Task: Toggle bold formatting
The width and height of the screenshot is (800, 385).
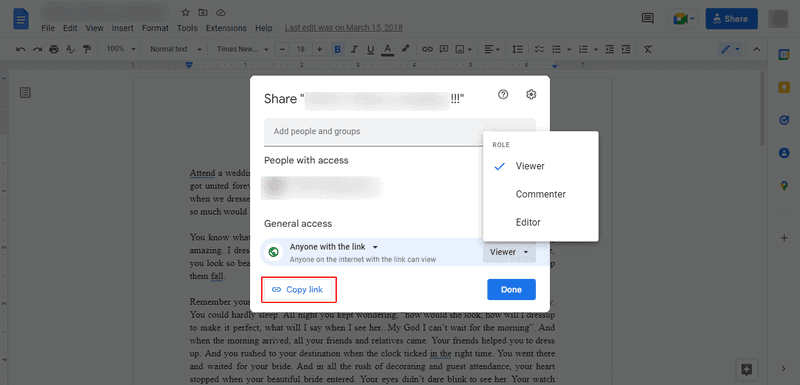Action: click(337, 49)
